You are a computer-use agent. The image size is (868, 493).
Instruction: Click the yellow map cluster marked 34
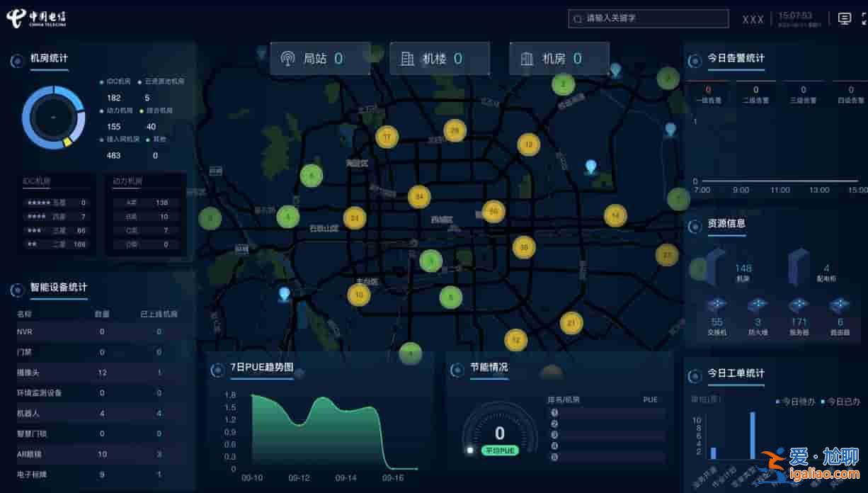419,196
